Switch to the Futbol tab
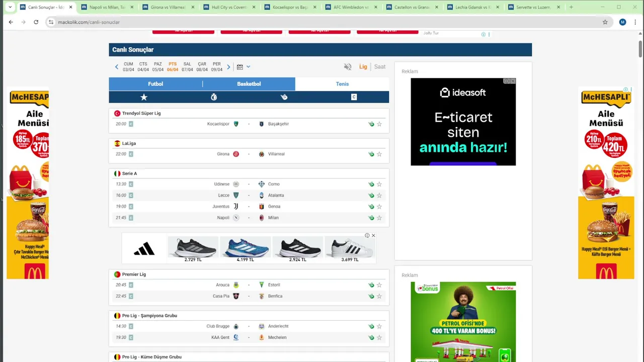This screenshot has height=362, width=644. (155, 84)
